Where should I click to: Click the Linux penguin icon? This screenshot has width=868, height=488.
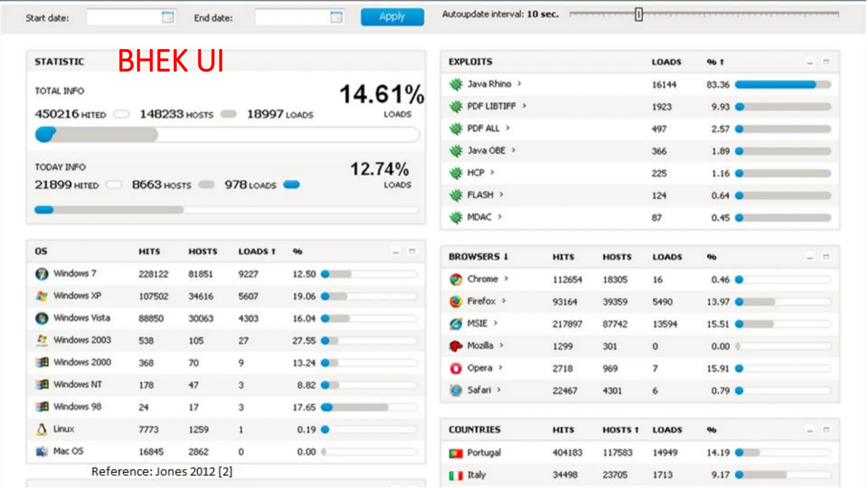coord(42,430)
